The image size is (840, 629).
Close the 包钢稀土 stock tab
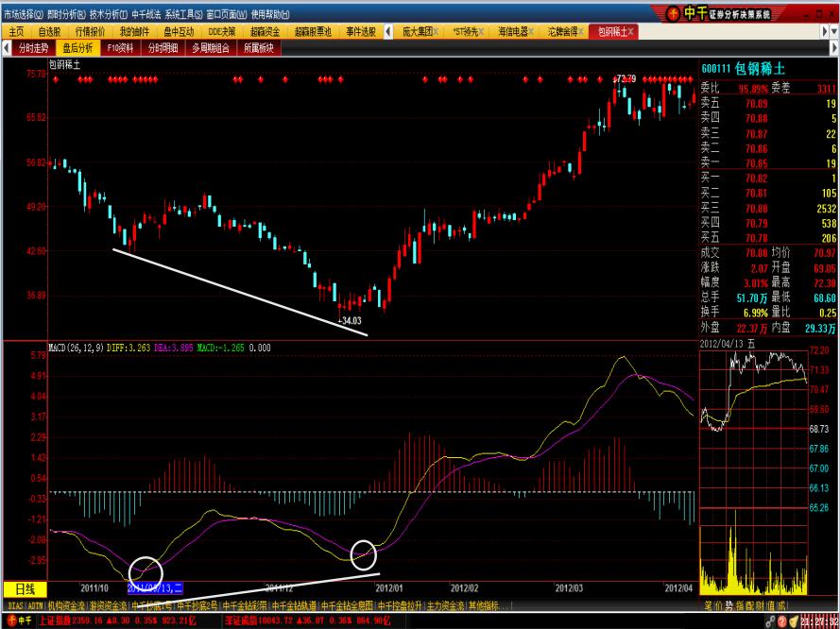point(632,31)
